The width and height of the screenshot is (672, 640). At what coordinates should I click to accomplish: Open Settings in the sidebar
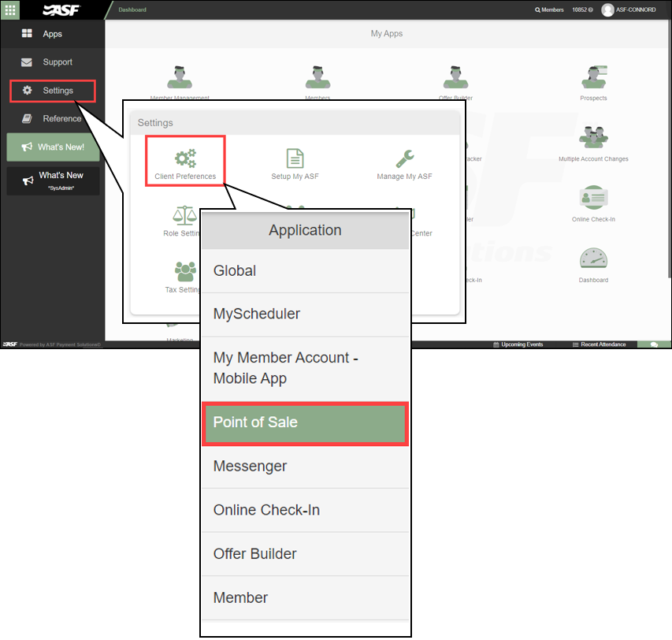point(53,91)
